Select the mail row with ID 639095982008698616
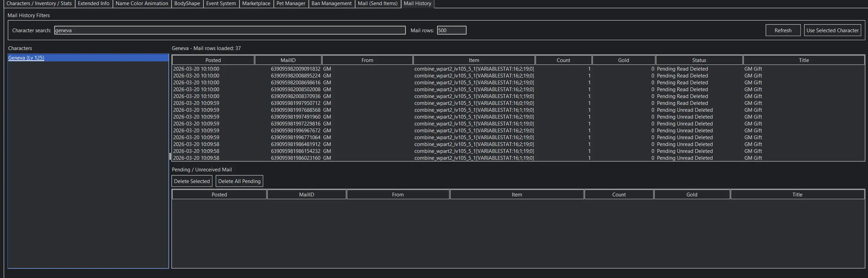Screen dimensions: 868x278 click(x=518, y=83)
